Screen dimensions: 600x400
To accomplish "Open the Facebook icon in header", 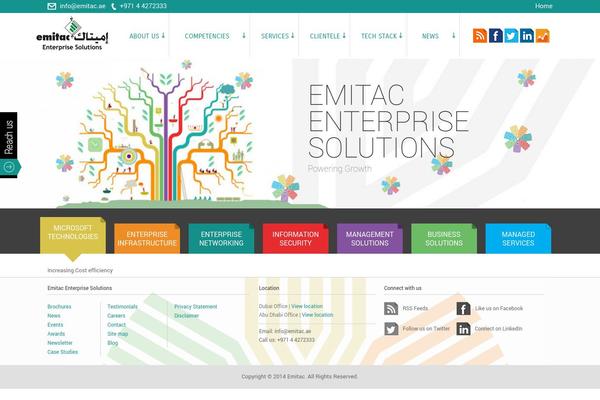I will pos(496,36).
